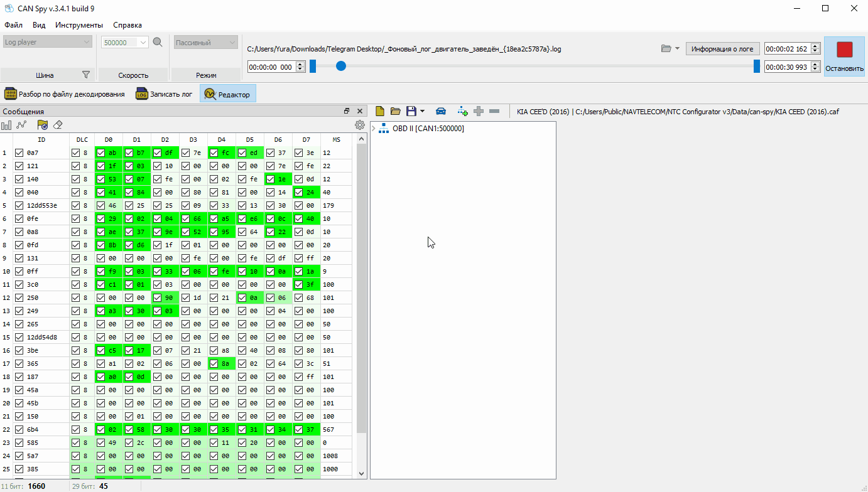Click the filter funnel icon beside Шина
Viewport: 868px width, 492px height.
pyautogui.click(x=86, y=75)
